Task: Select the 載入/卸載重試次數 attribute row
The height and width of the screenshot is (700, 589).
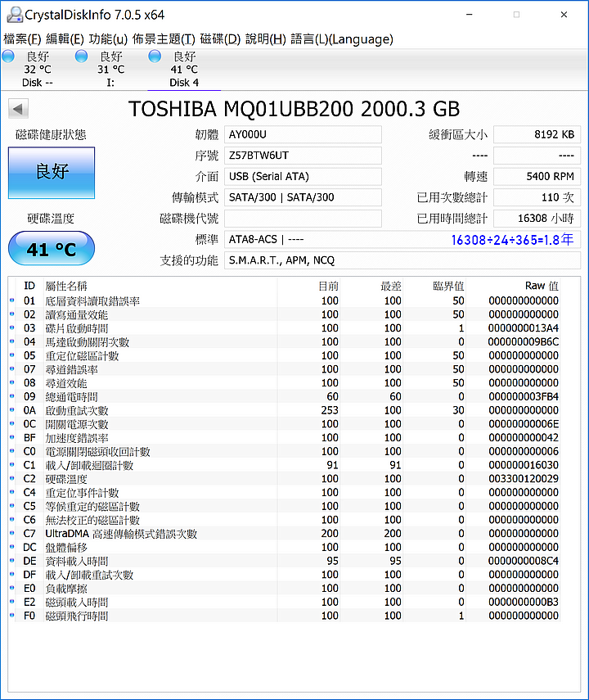Action: coord(284,575)
